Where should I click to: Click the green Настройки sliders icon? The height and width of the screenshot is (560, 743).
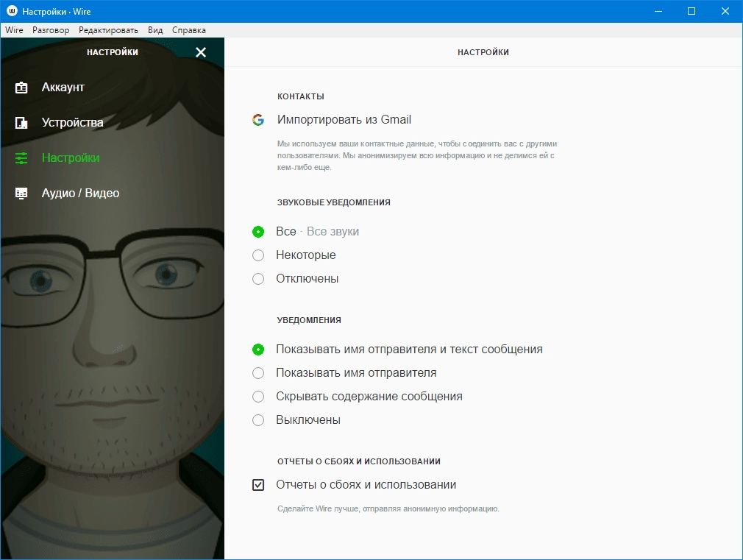click(21, 158)
